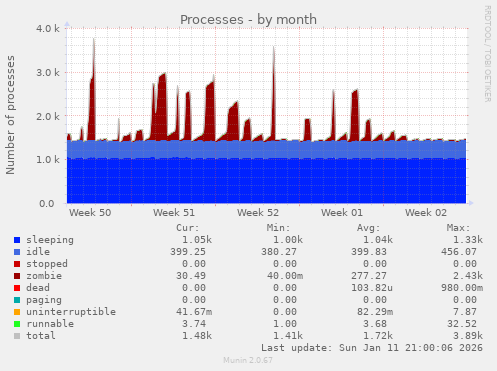Click the idle min value 380.27

(279, 252)
